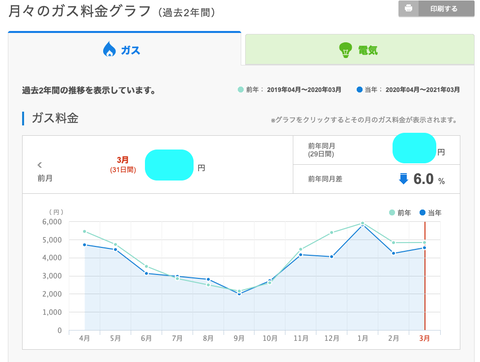Click the 4月 axis label
Screen dimensions: 480x362
(84, 338)
